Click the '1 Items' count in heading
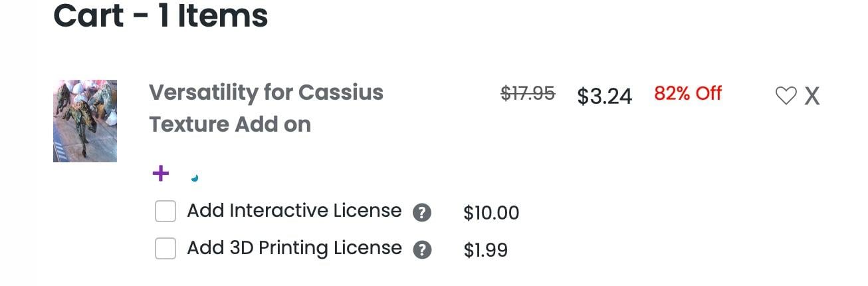Image resolution: width=868 pixels, height=286 pixels. coord(213,15)
